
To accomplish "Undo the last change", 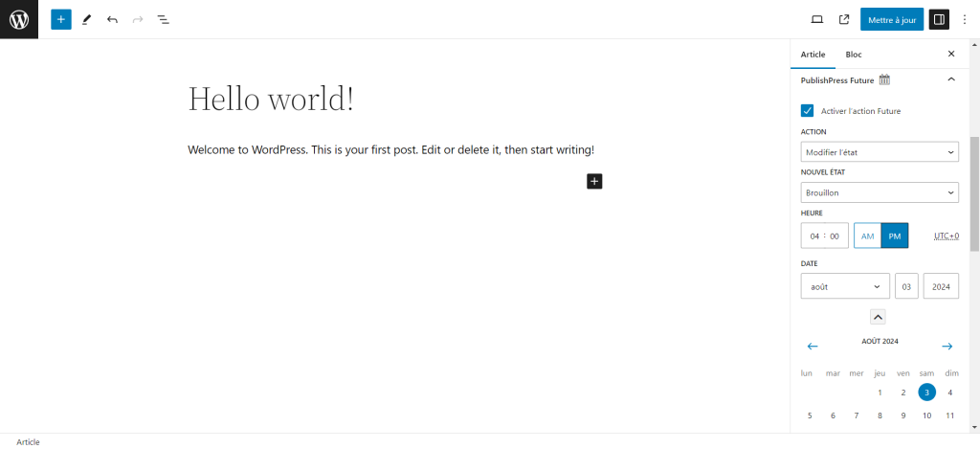I will (112, 19).
